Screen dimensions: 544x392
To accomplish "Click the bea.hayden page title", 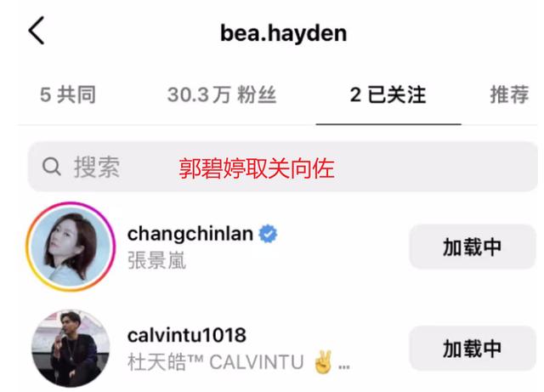I will pyautogui.click(x=283, y=33).
